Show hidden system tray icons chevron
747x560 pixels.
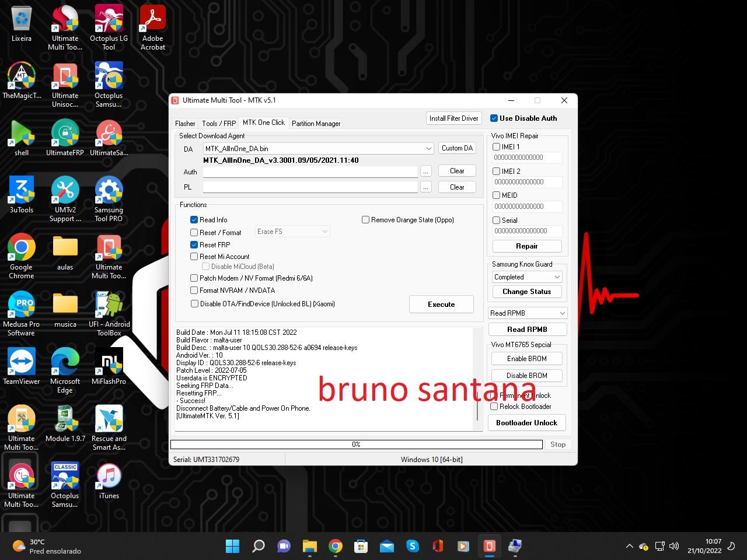coord(629,547)
